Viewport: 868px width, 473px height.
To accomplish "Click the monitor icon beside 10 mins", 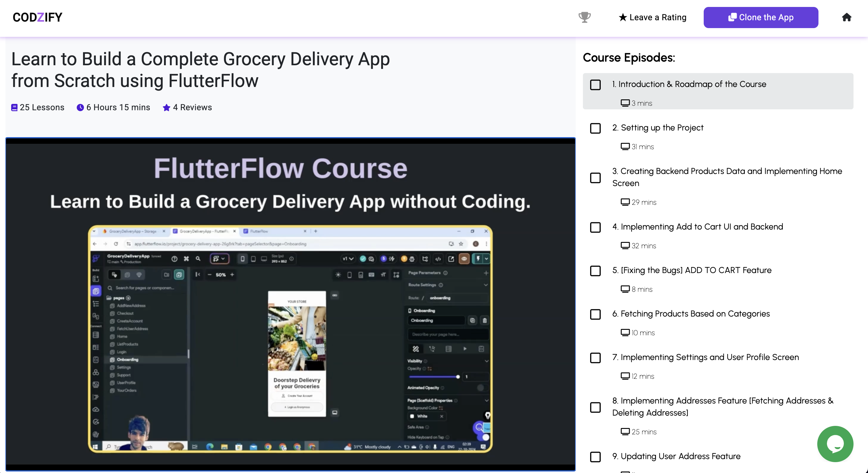I will [625, 332].
